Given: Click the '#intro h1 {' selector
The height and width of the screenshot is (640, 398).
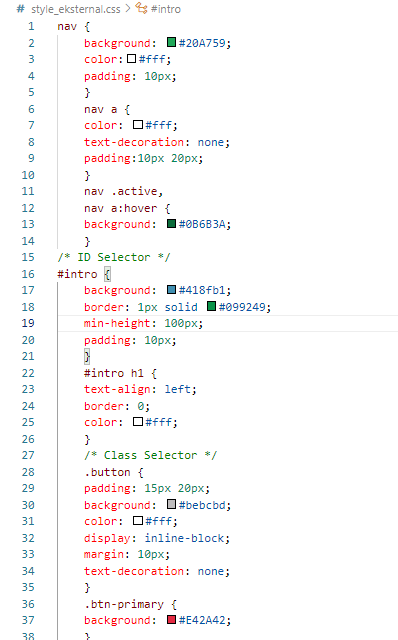Looking at the screenshot, I should (x=120, y=373).
